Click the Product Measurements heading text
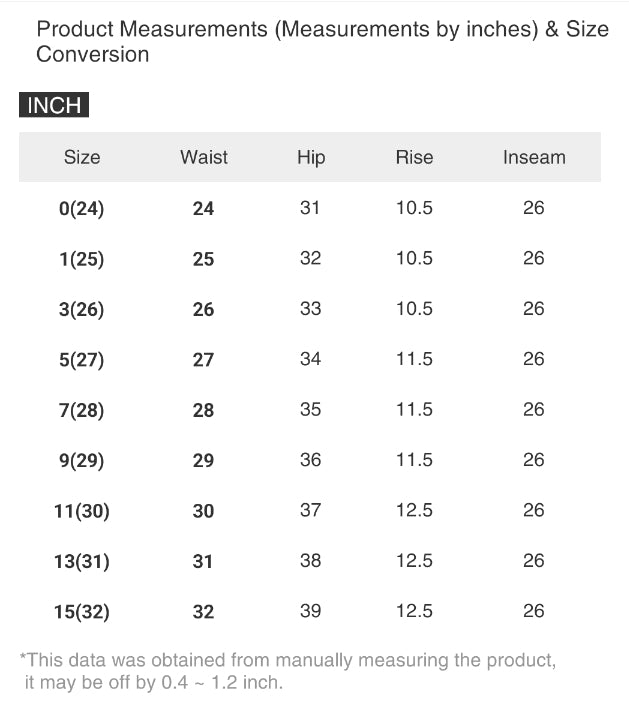629x702 pixels. [322, 41]
